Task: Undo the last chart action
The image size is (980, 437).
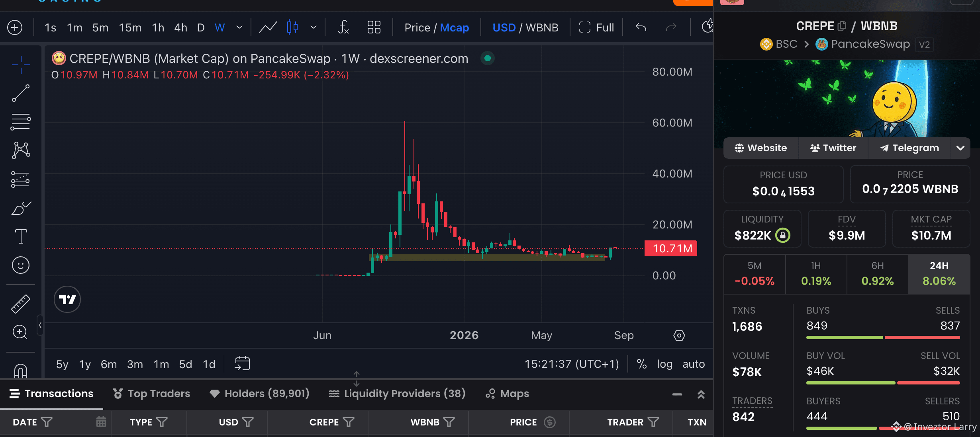Action: click(641, 27)
